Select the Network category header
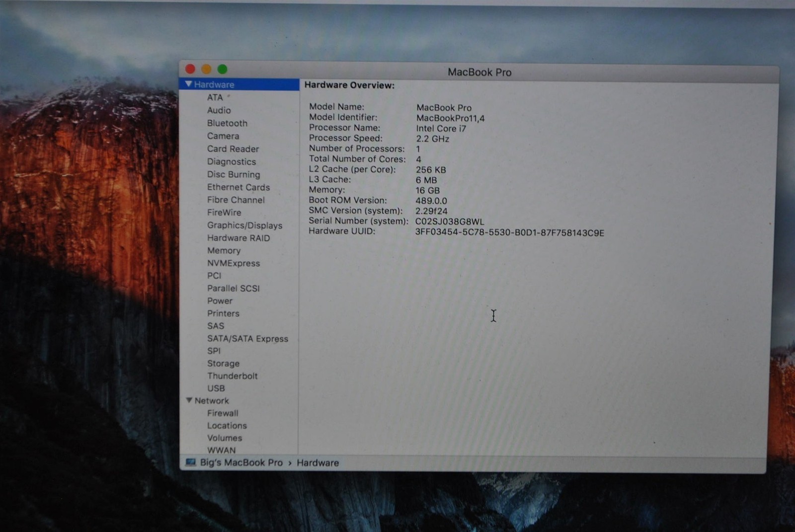The image size is (795, 532). pos(212,401)
